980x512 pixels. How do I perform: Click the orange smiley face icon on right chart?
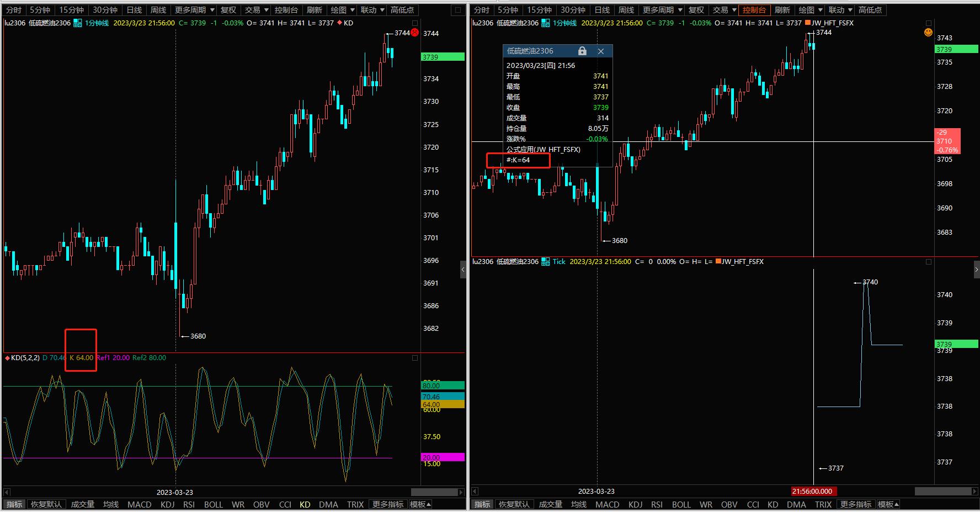pos(928,33)
